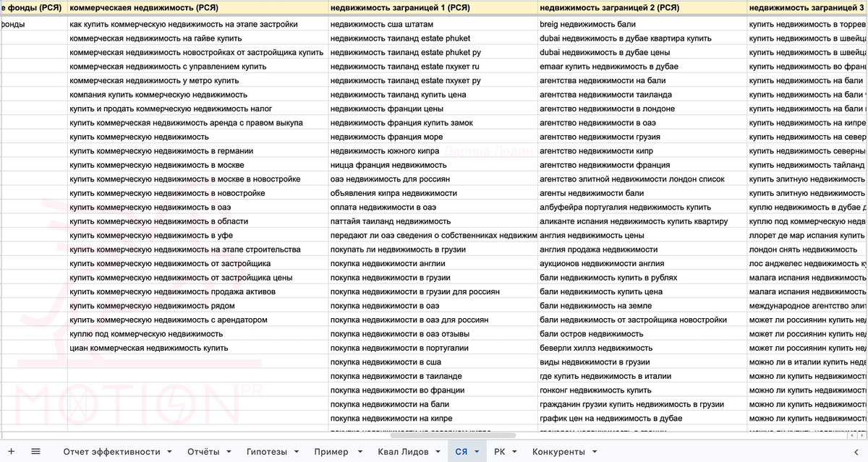Viewport: 868px width, 462px height.
Task: Select cell циан коммерческая недвижимость купить
Action: (x=197, y=348)
